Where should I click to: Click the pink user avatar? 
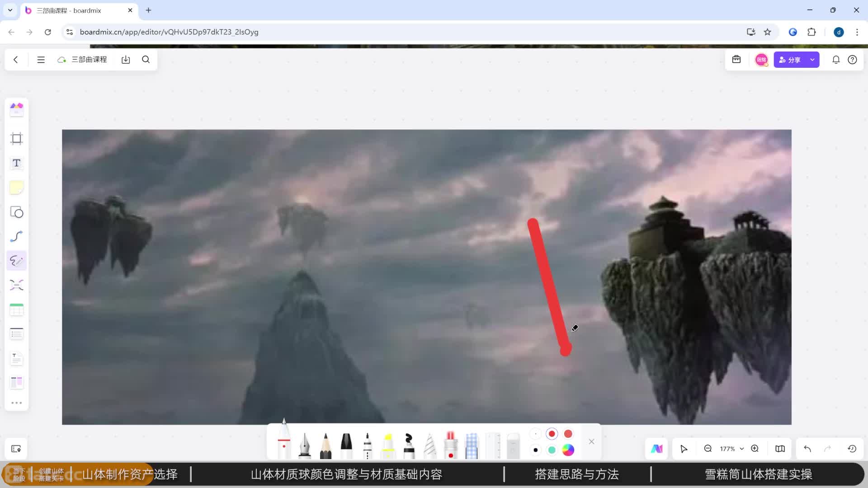coord(762,60)
